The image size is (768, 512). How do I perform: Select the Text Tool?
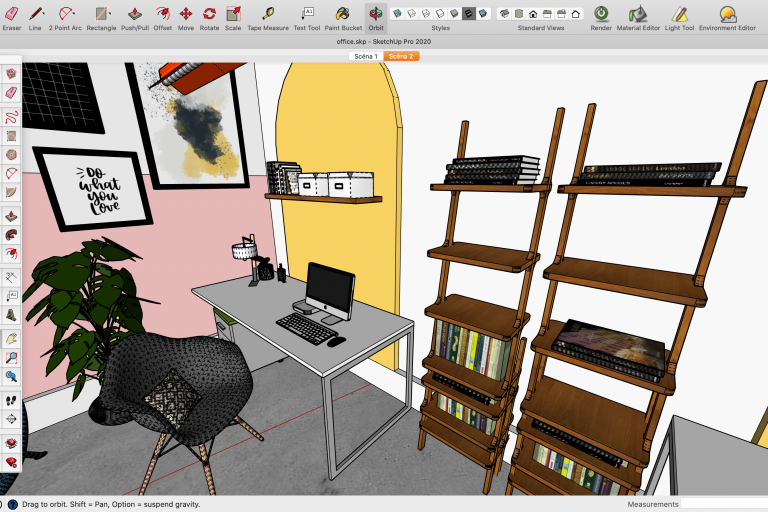click(307, 14)
